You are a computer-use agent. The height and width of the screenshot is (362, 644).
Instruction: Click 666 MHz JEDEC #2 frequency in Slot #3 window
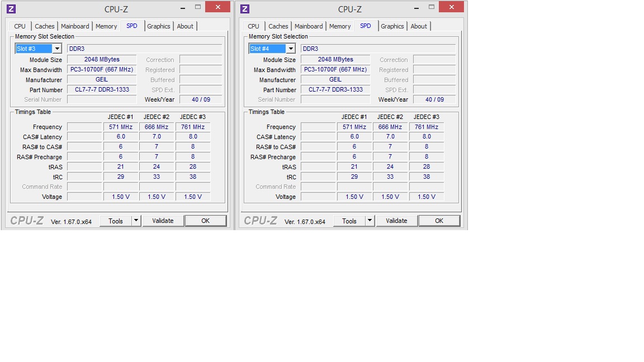[157, 127]
